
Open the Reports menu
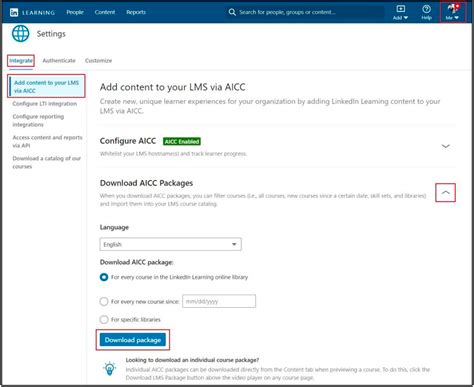pos(136,12)
